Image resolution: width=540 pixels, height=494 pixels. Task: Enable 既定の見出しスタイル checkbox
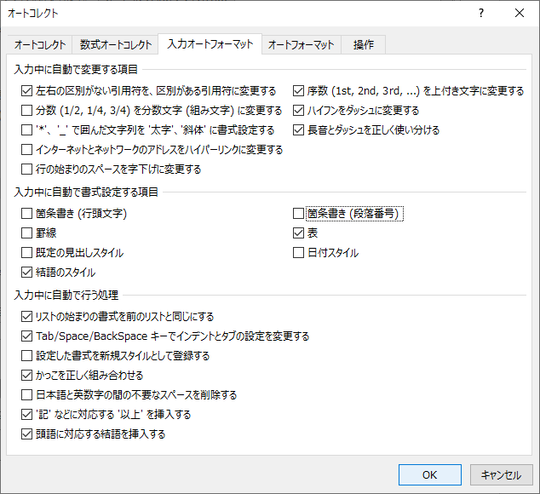point(27,253)
